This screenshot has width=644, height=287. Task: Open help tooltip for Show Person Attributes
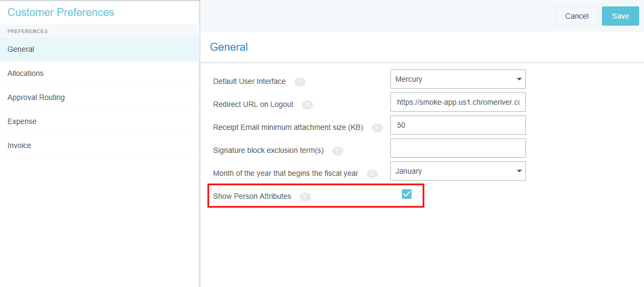(x=305, y=197)
